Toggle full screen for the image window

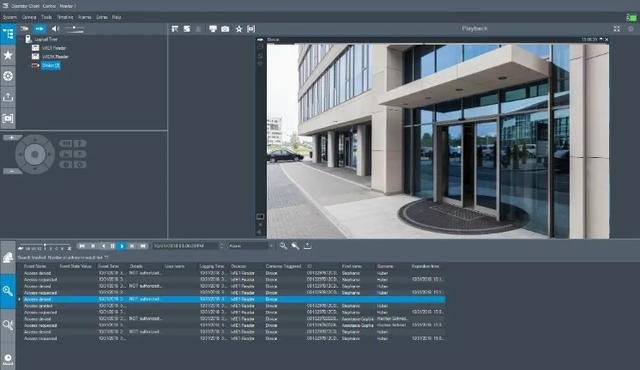pos(617,29)
